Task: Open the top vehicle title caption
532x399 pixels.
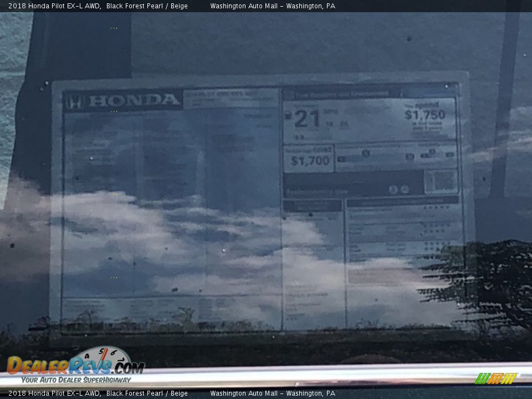Action: coord(98,6)
